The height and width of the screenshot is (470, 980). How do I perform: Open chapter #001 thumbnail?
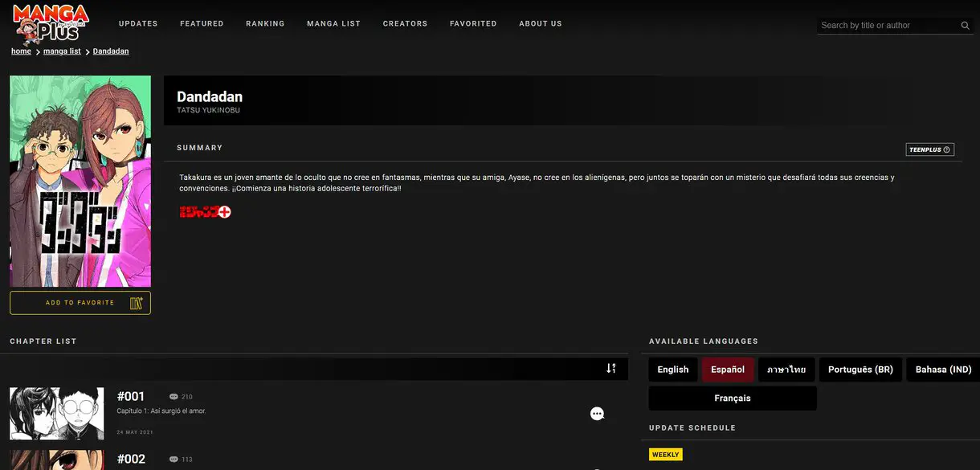click(56, 414)
